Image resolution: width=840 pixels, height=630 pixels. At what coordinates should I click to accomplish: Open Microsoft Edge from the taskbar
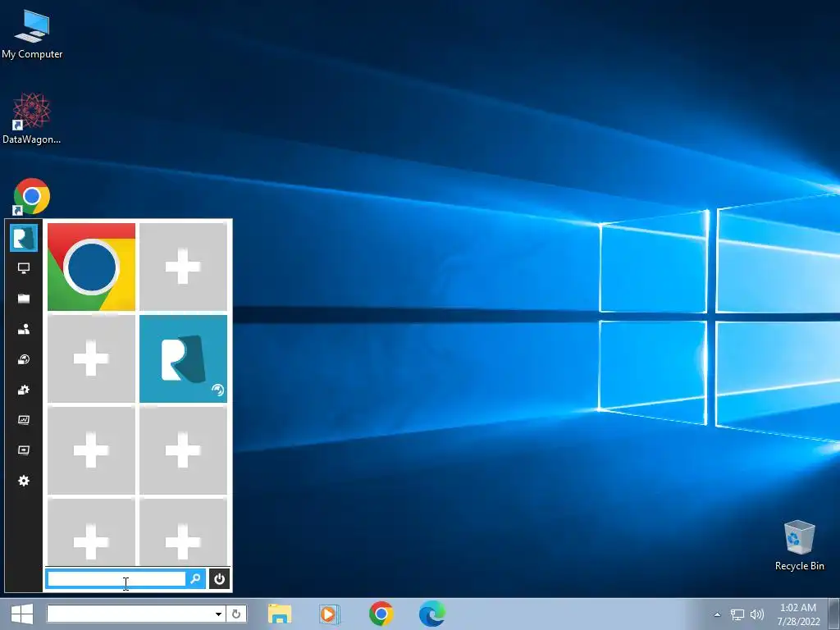[431, 614]
